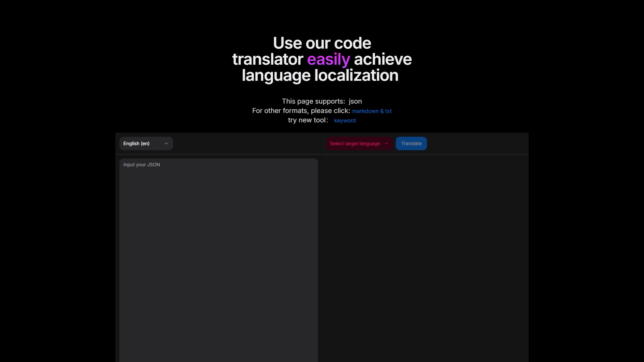Click For other formats please click text
The width and height of the screenshot is (644, 362).
(301, 111)
